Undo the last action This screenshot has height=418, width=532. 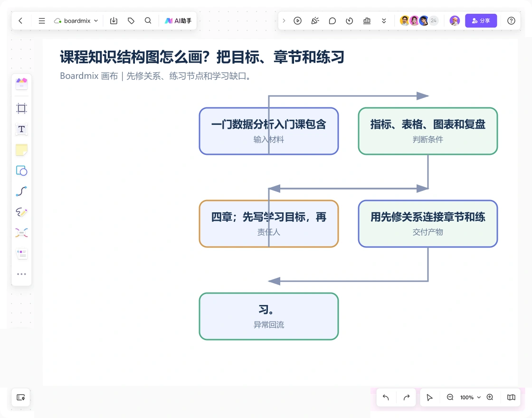(x=386, y=397)
